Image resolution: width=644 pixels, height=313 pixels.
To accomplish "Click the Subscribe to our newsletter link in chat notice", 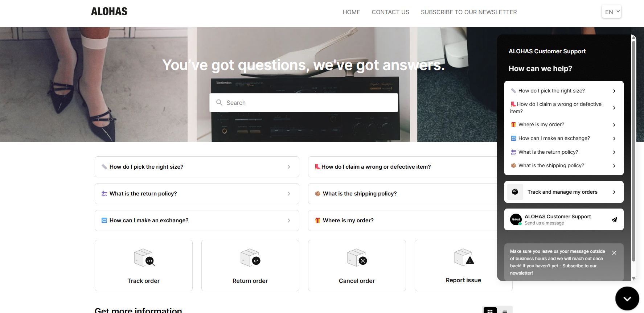I will [x=579, y=266].
